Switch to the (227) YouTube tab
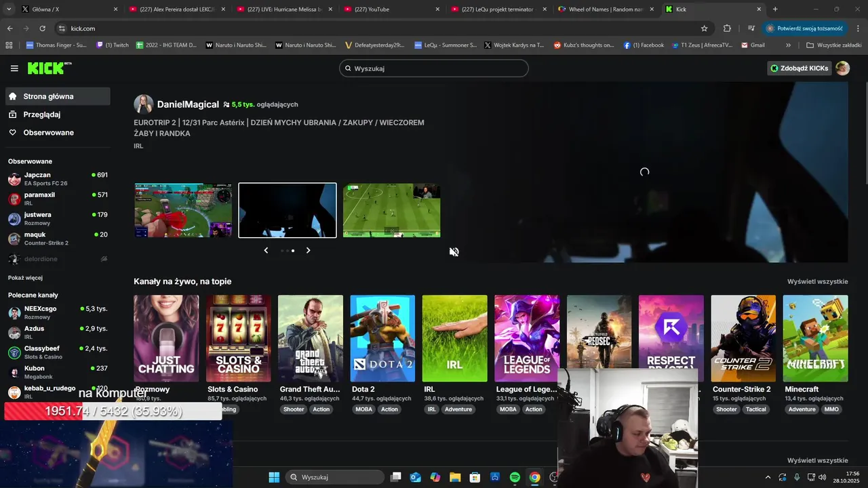Image resolution: width=868 pixels, height=488 pixels. (391, 9)
